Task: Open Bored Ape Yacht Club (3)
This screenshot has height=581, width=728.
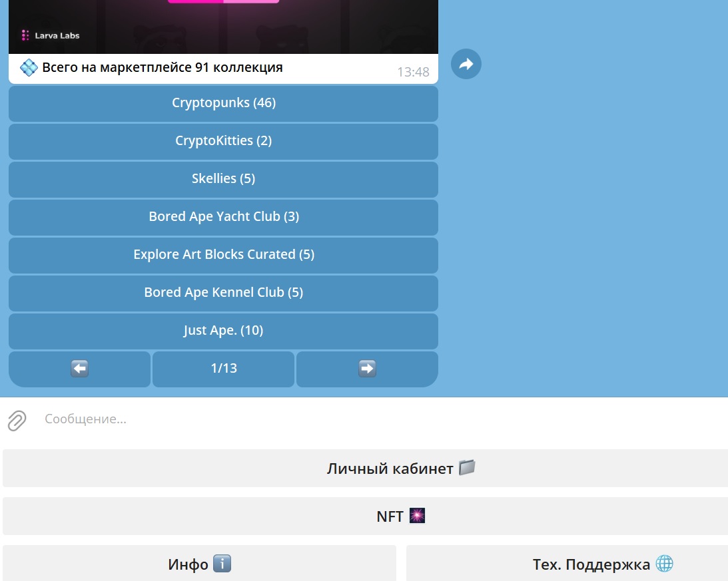Action: coord(223,218)
